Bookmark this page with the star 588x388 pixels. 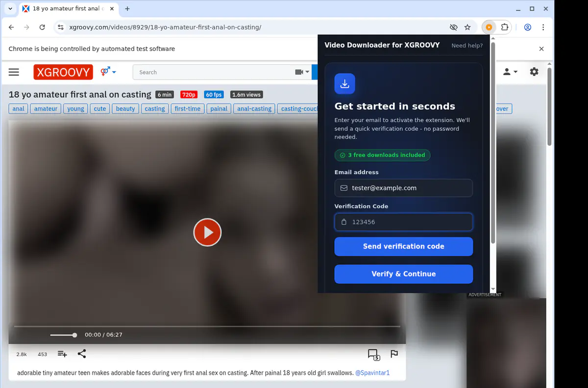click(467, 27)
